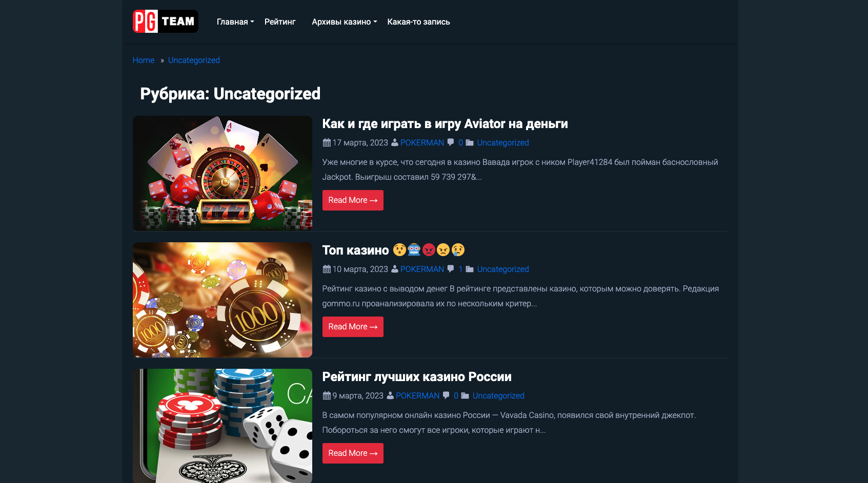Click the PG TEAM logo
The width and height of the screenshot is (868, 483).
165,22
